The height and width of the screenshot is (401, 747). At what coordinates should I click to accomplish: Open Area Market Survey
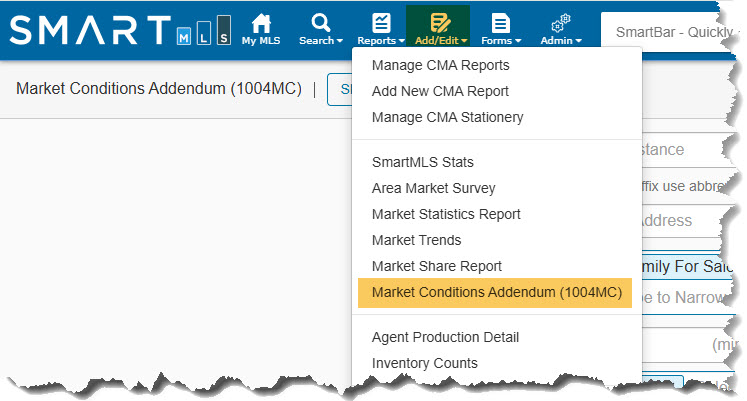(433, 188)
